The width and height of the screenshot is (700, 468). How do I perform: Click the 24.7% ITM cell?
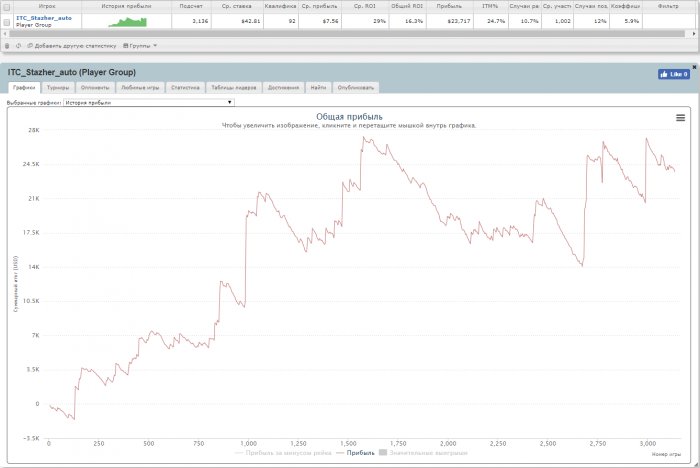pyautogui.click(x=490, y=21)
